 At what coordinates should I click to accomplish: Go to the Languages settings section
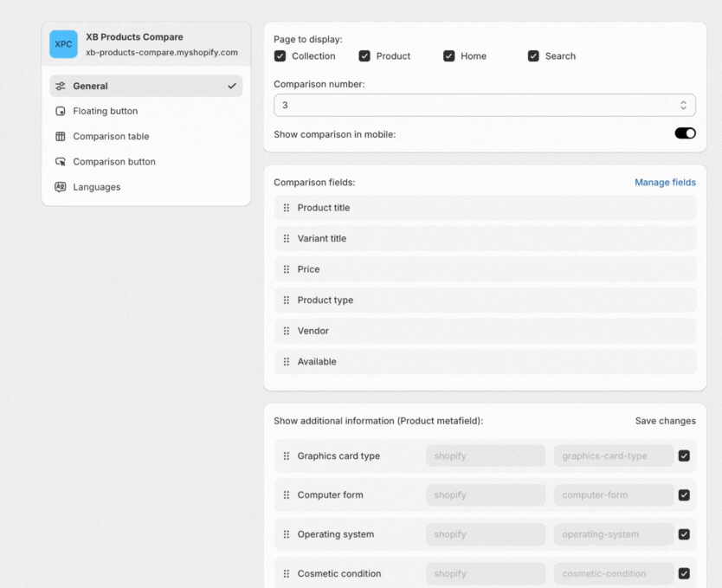(97, 187)
